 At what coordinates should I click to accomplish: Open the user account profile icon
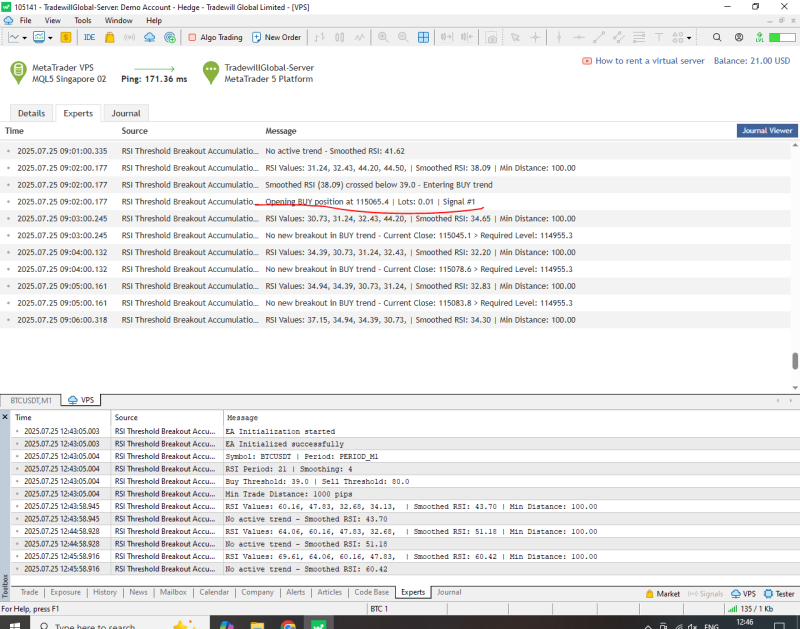coord(739,37)
